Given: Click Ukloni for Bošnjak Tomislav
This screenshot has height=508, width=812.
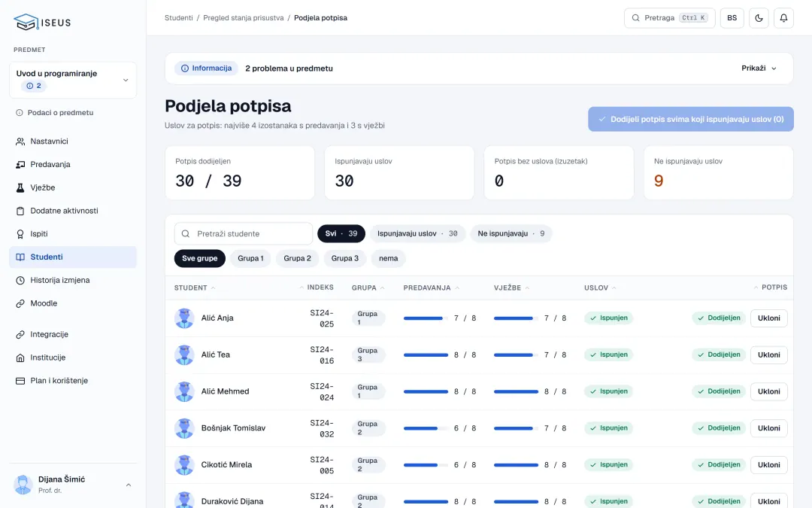Looking at the screenshot, I should 769,428.
